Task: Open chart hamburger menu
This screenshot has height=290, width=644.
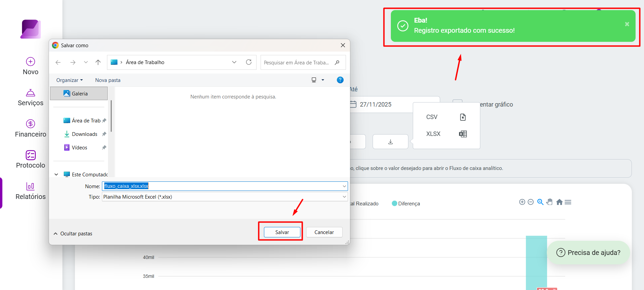Action: pyautogui.click(x=568, y=202)
